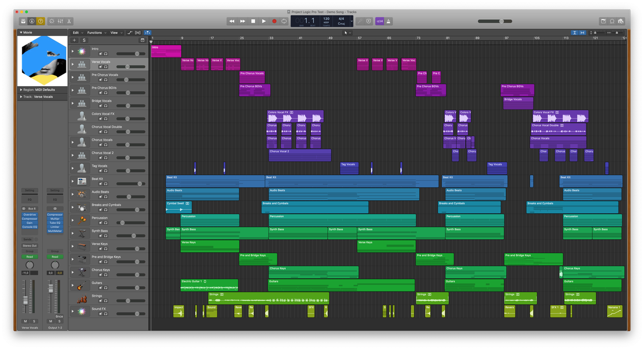Toggle the purple Count-in 1234 button
The image size is (644, 349).
pos(380,21)
